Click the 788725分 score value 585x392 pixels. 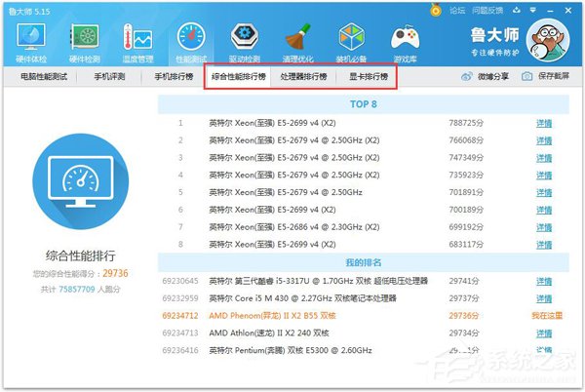466,123
